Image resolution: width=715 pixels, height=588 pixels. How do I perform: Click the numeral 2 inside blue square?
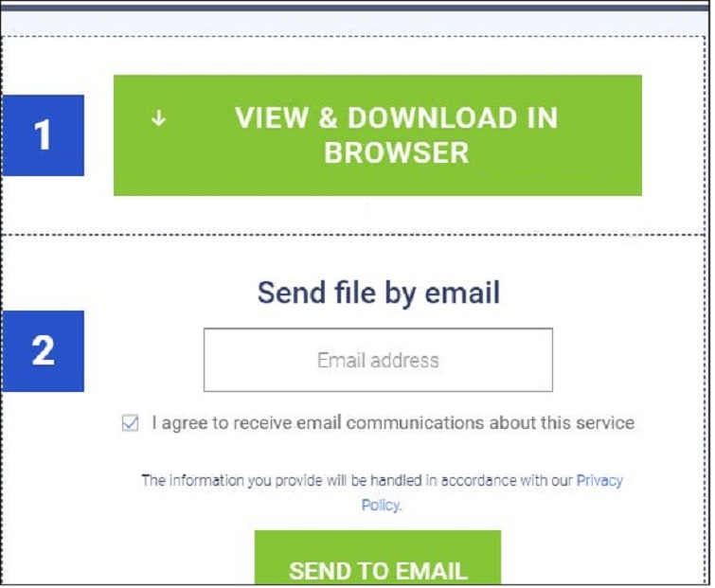43,350
